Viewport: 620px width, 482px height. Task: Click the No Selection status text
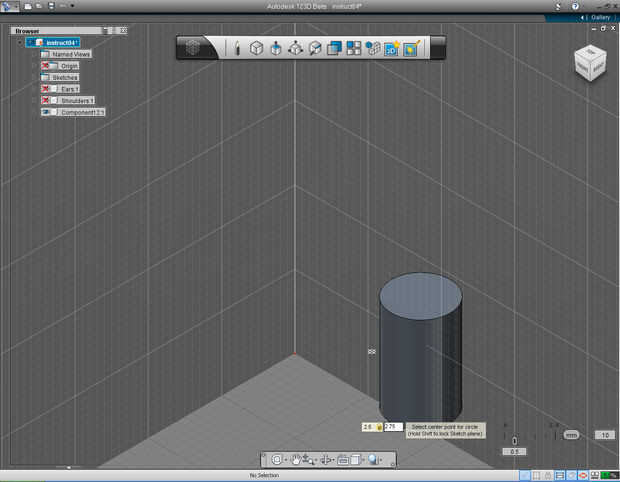tap(264, 475)
